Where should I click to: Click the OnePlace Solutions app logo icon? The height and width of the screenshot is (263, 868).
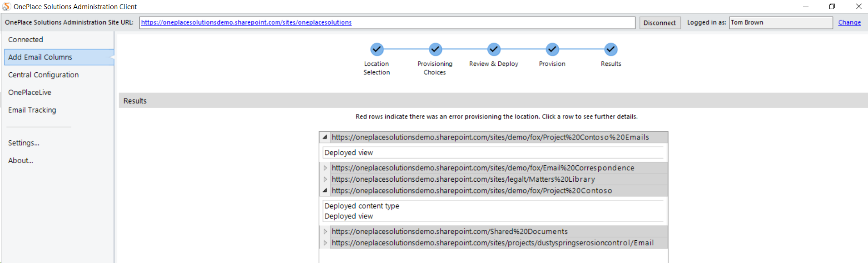(x=6, y=6)
